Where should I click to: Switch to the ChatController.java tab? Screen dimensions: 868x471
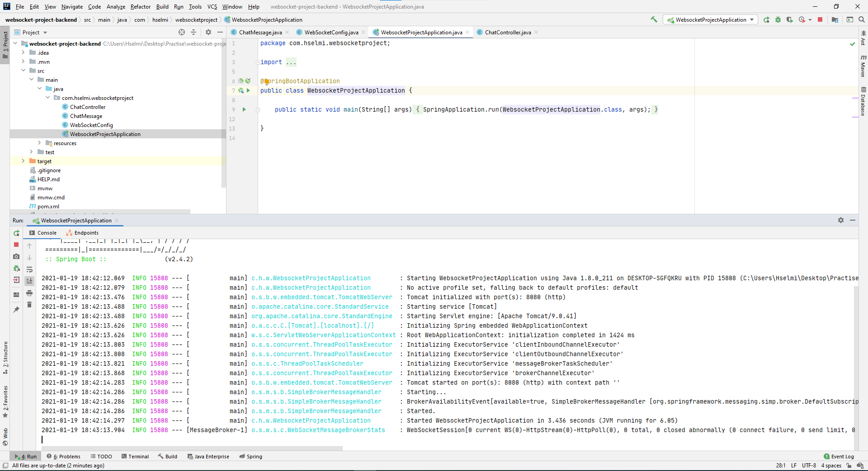click(x=508, y=33)
